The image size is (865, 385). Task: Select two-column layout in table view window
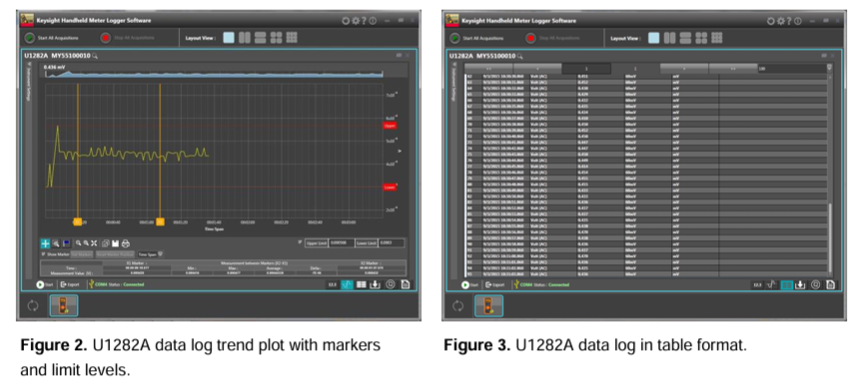coord(670,38)
